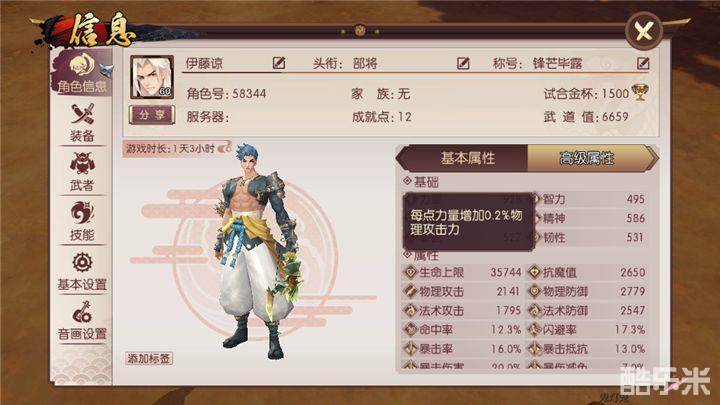Viewport: 720px width, 405px height.
Task: Close the 信息 panel with X
Action: (643, 31)
